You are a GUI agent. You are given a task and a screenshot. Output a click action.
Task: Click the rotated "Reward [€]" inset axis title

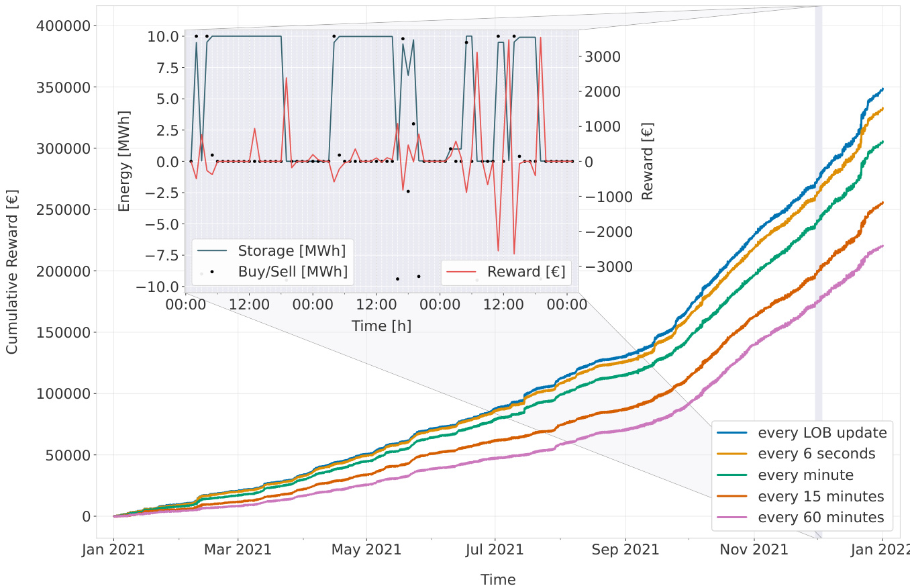coord(647,161)
